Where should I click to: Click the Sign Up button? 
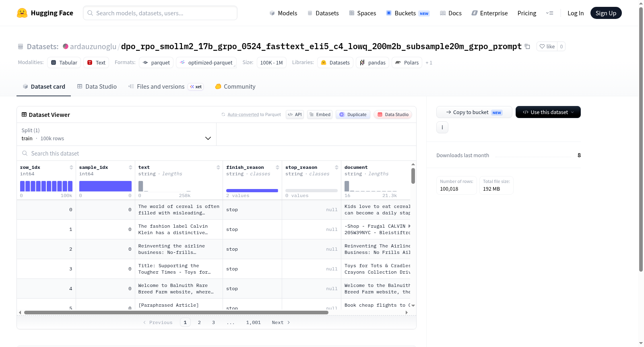pos(606,13)
